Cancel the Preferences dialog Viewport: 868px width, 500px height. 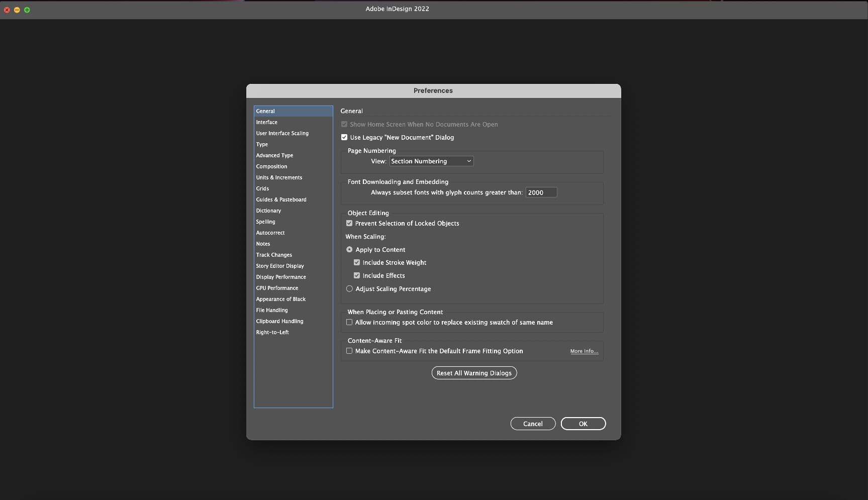[x=533, y=424]
